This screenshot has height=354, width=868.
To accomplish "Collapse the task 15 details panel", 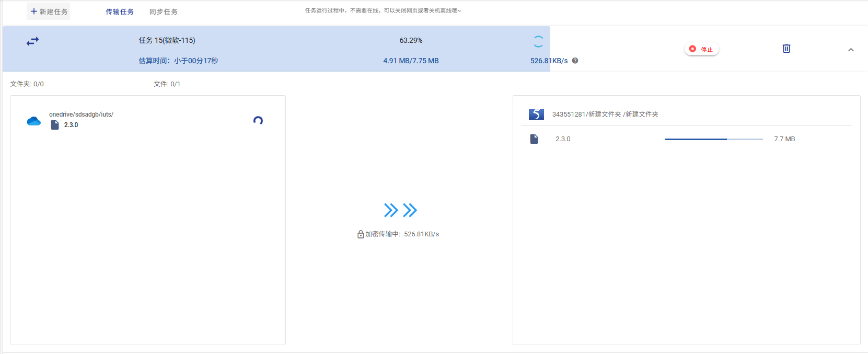I will click(x=851, y=50).
